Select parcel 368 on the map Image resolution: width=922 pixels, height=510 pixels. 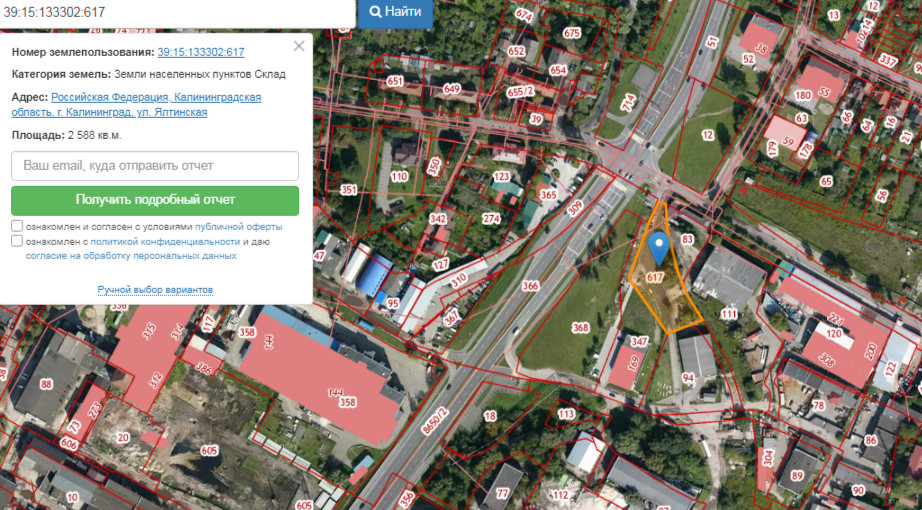(580, 328)
